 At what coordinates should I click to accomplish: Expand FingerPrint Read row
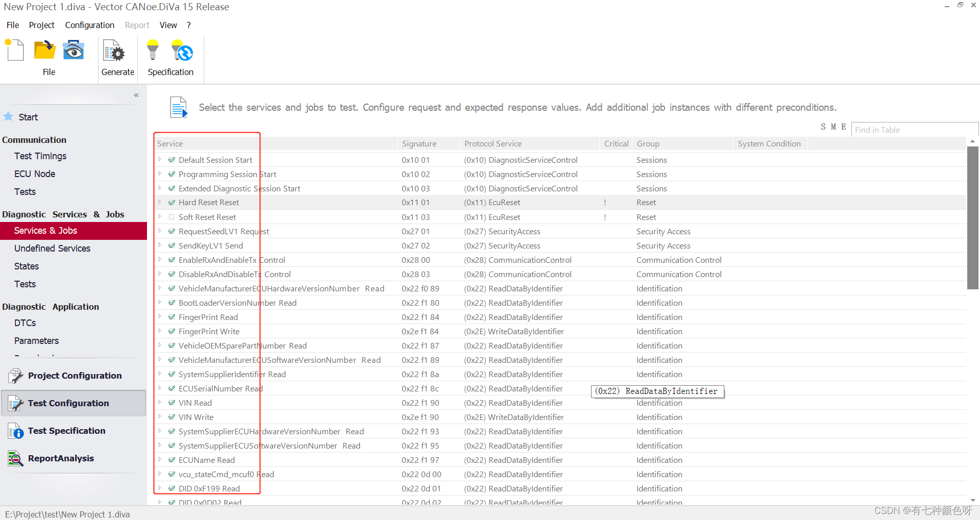[x=160, y=317]
